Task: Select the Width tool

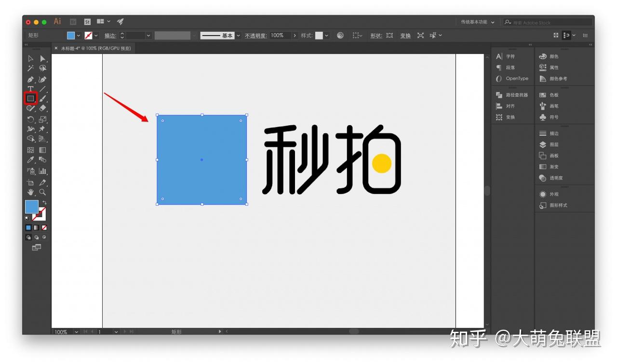Action: (31, 129)
